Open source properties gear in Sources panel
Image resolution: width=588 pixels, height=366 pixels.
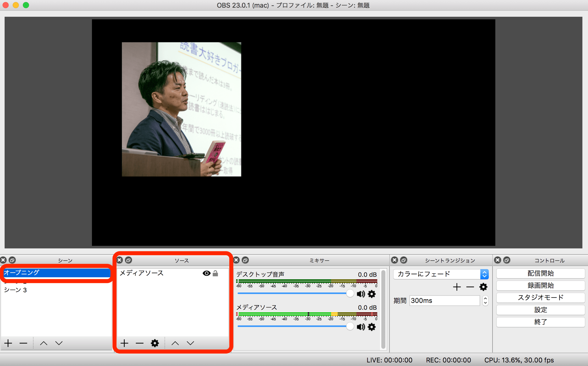tap(155, 343)
